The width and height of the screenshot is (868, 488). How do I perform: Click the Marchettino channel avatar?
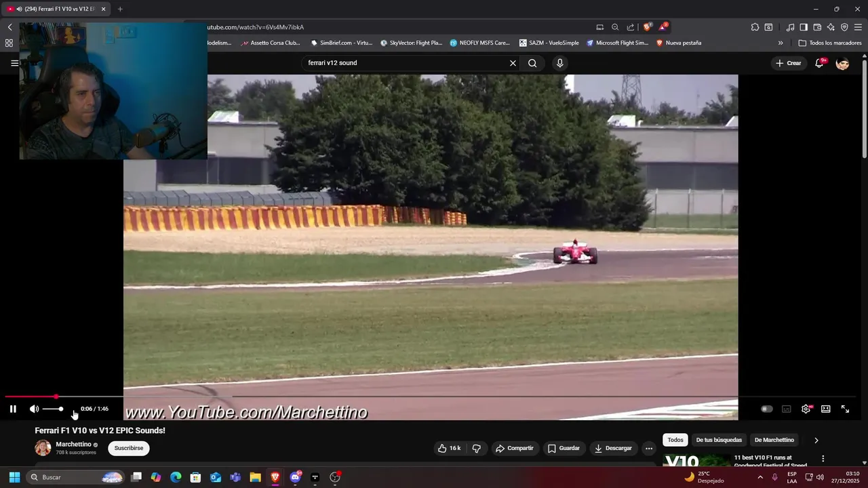[43, 448]
